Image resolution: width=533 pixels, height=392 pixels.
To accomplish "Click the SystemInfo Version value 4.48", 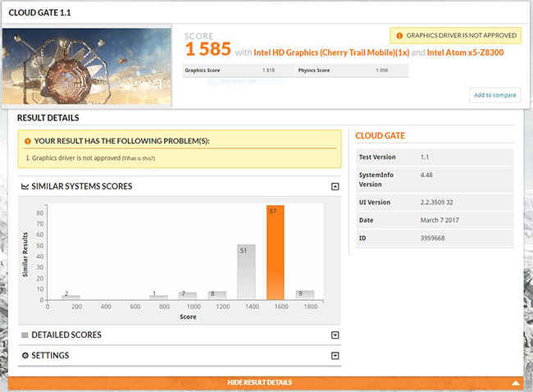I will coord(426,175).
